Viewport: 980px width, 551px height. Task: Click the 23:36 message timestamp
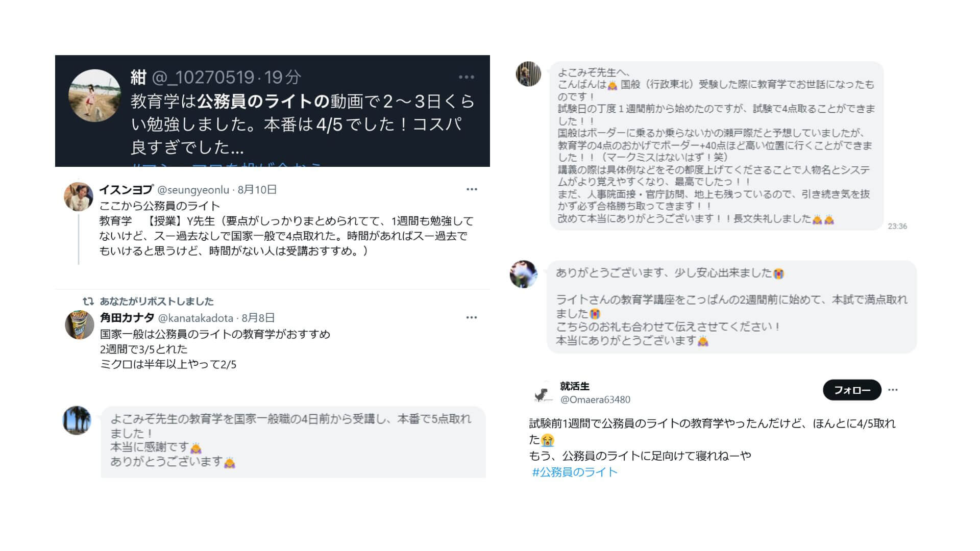pos(897,227)
